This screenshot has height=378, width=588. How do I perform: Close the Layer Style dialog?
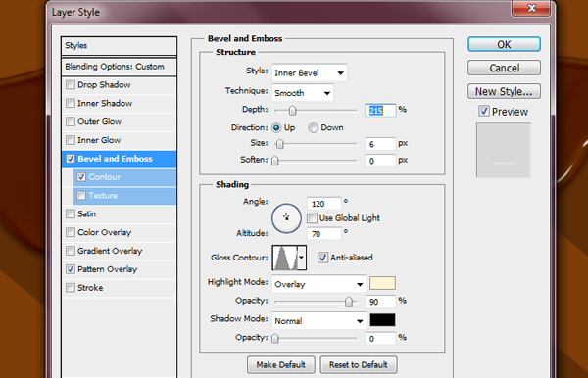point(531,8)
